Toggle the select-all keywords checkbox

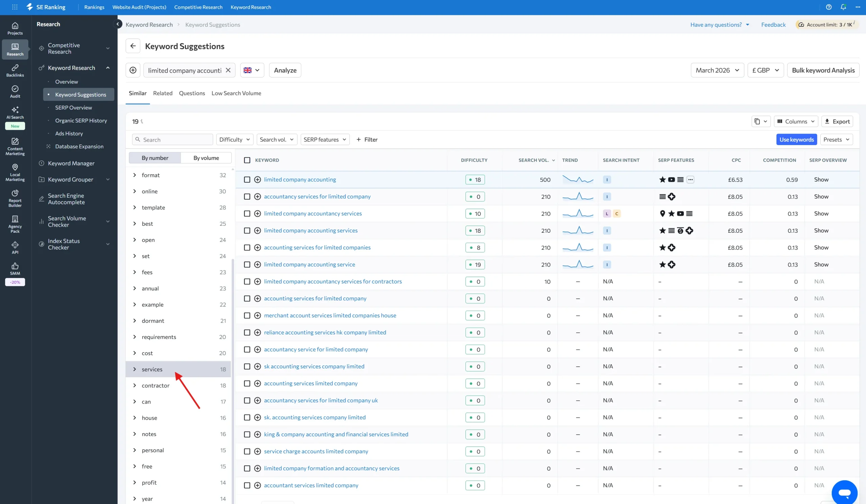click(247, 160)
